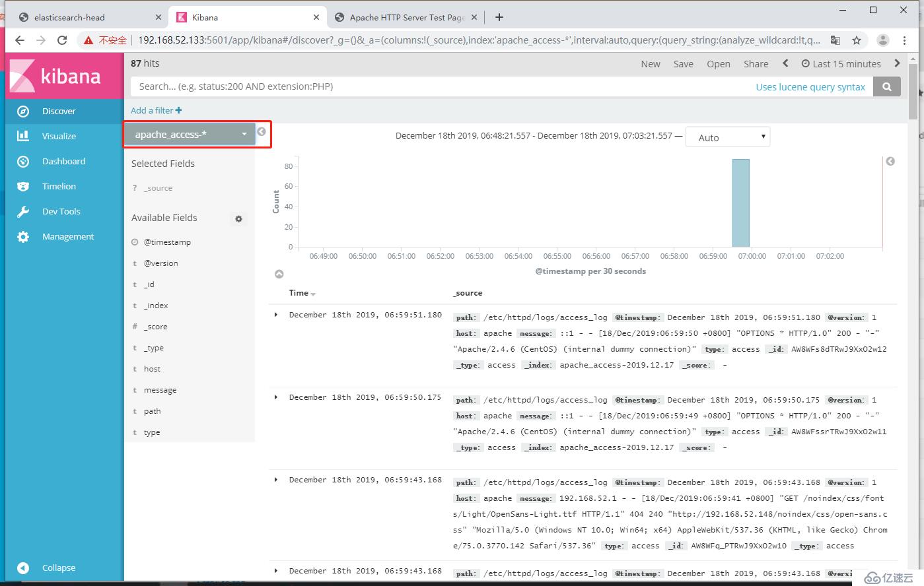924x586 pixels.
Task: Open Chrome menu three dots
Action: click(x=905, y=40)
